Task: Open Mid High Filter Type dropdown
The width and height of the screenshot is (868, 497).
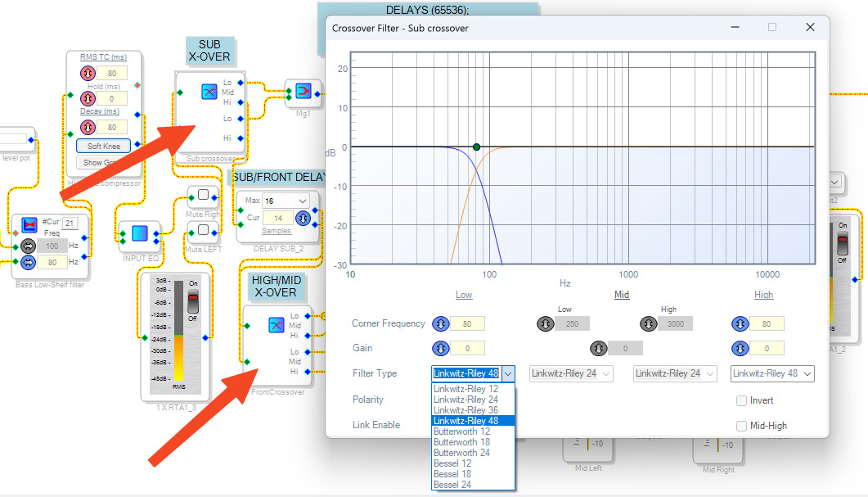Action: pyautogui.click(x=675, y=374)
